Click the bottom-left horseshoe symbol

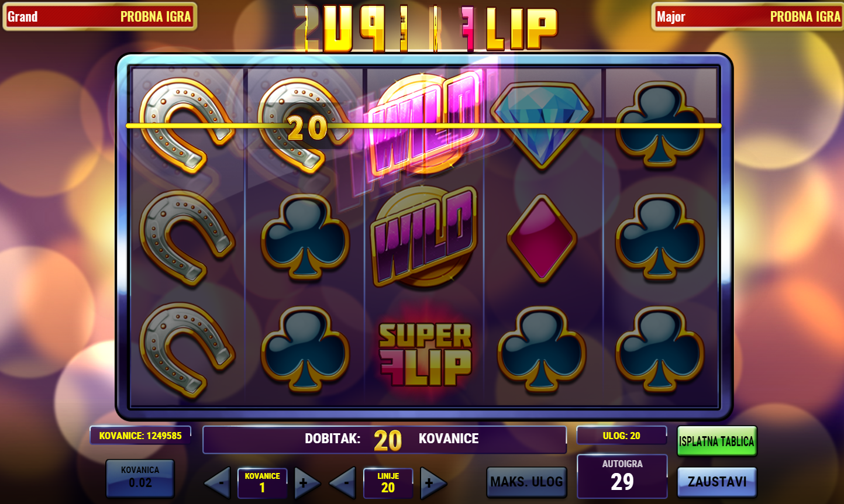pos(187,350)
